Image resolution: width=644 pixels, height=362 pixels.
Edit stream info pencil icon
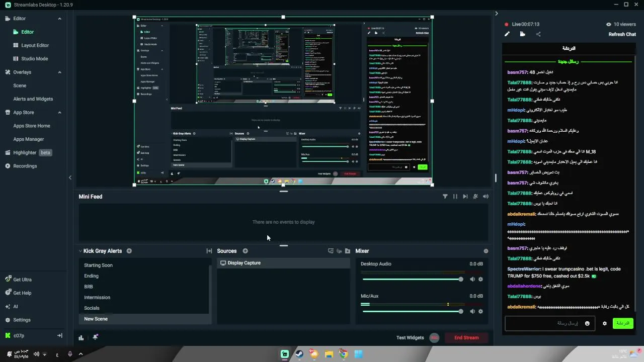tap(507, 34)
